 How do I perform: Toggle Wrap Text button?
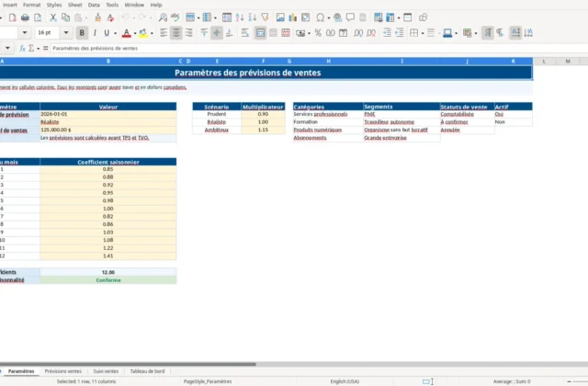(245, 33)
